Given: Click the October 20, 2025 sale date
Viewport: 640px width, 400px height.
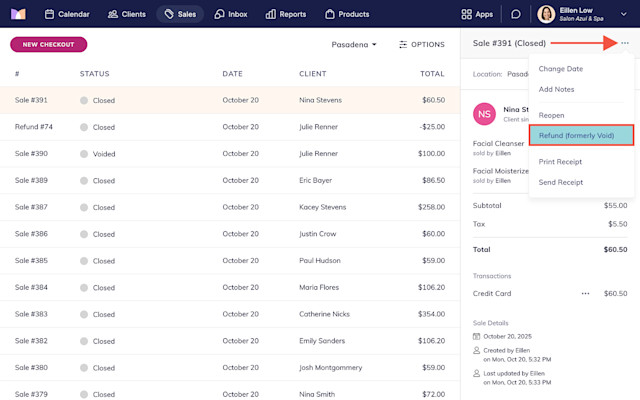Looking at the screenshot, I should tap(507, 336).
